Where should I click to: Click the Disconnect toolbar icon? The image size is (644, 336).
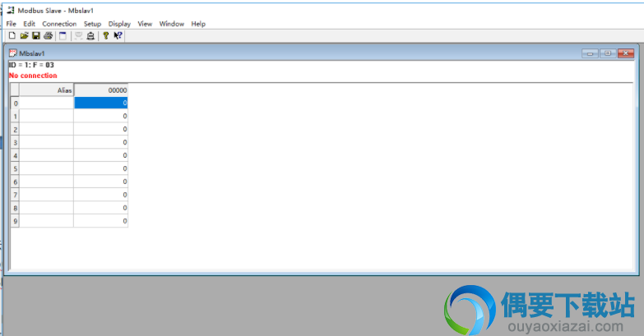pos(90,35)
